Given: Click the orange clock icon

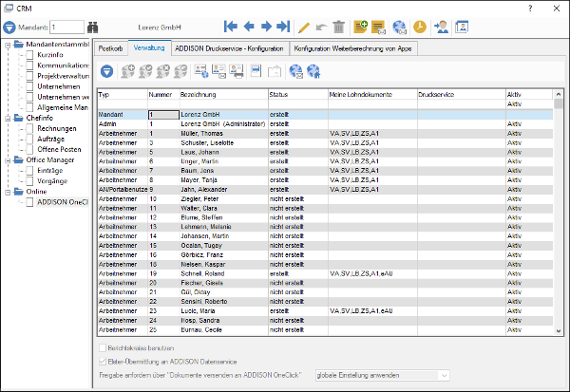Looking at the screenshot, I should coord(420,27).
